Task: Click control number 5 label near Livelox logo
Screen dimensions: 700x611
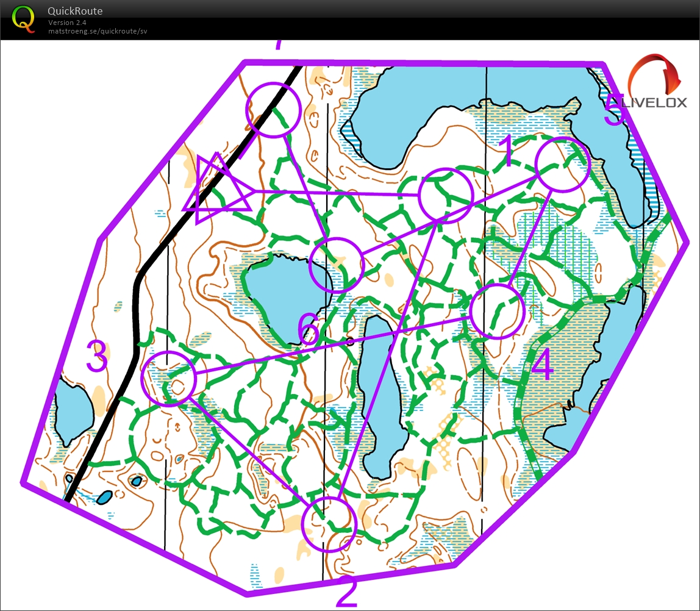Action: tap(613, 110)
